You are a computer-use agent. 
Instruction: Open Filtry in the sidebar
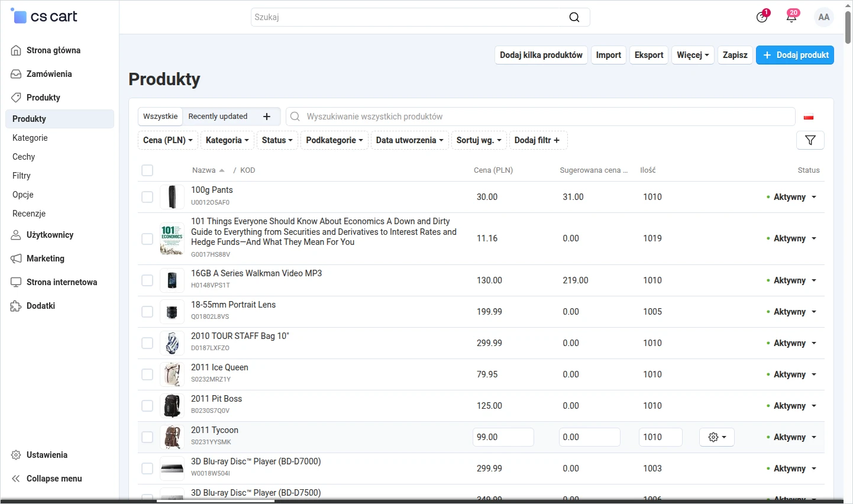[x=21, y=176]
